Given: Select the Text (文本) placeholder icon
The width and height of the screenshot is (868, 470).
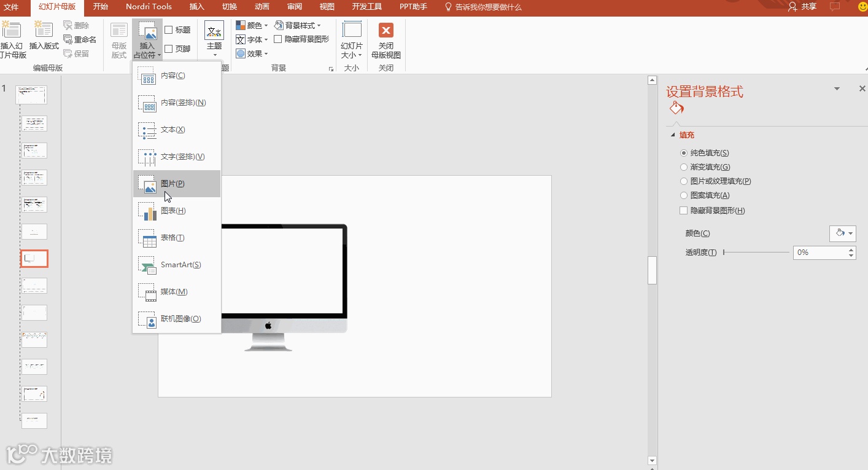Looking at the screenshot, I should coord(147,130).
